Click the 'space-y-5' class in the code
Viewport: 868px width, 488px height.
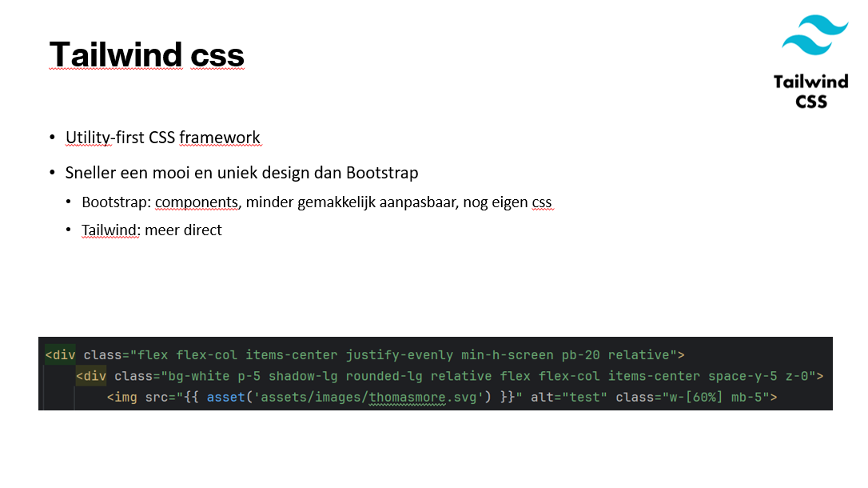pos(743,376)
